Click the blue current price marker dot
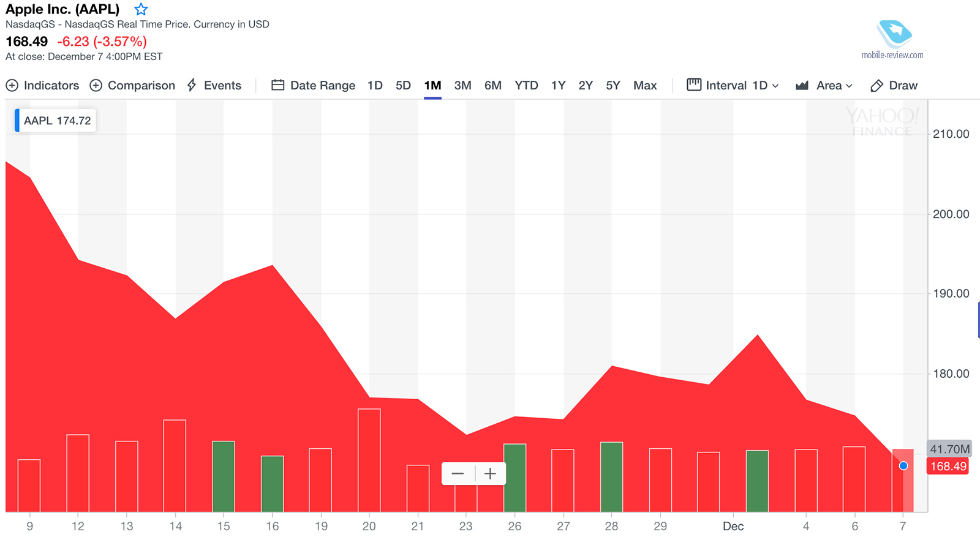This screenshot has width=980, height=545. click(x=903, y=466)
